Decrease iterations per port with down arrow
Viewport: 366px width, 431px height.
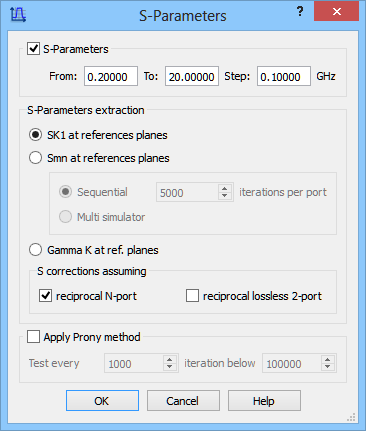point(225,196)
